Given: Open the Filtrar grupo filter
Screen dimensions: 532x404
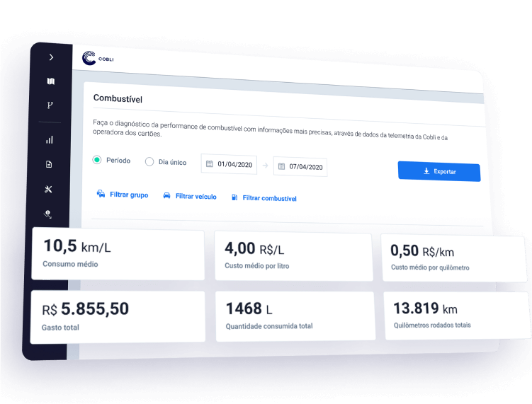Looking at the screenshot, I should pos(122,194).
